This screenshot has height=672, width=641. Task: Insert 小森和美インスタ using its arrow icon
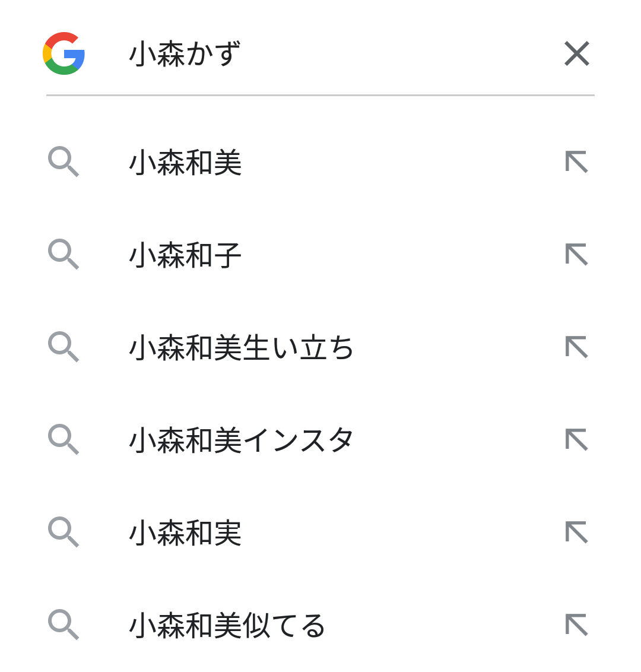[577, 440]
